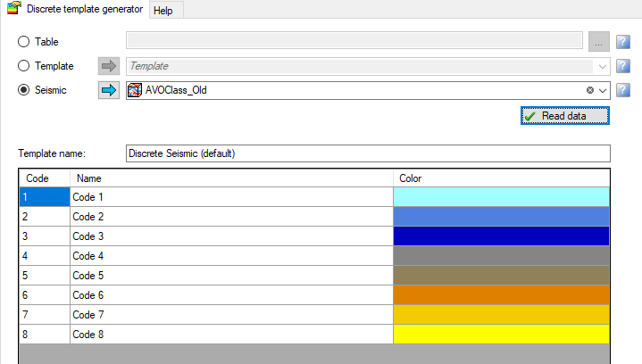Screen dimensions: 642x364
Task: Click the orange color swatch for Code 6
Action: 501,295
